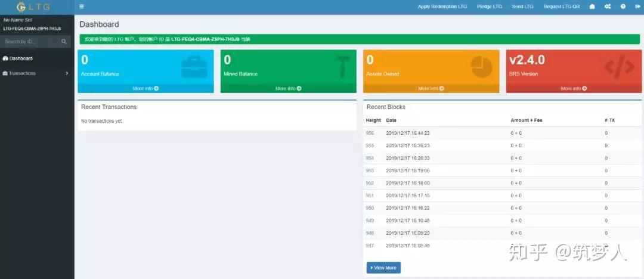This screenshot has width=644, height=279.
Task: Open Pledge LTG option
Action: (x=489, y=7)
